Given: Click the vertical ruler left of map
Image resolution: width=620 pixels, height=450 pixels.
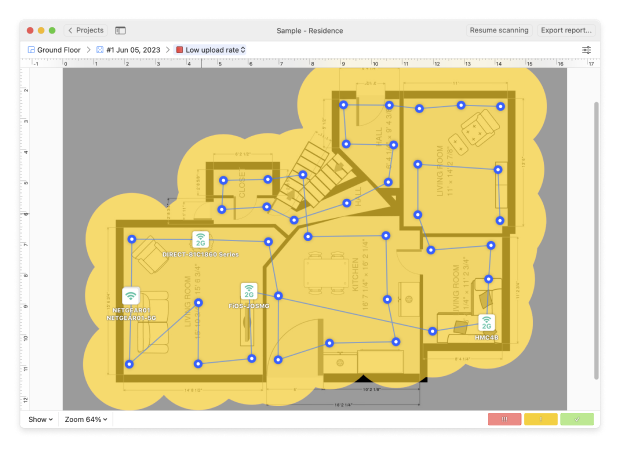Looking at the screenshot, I should coord(25,239).
